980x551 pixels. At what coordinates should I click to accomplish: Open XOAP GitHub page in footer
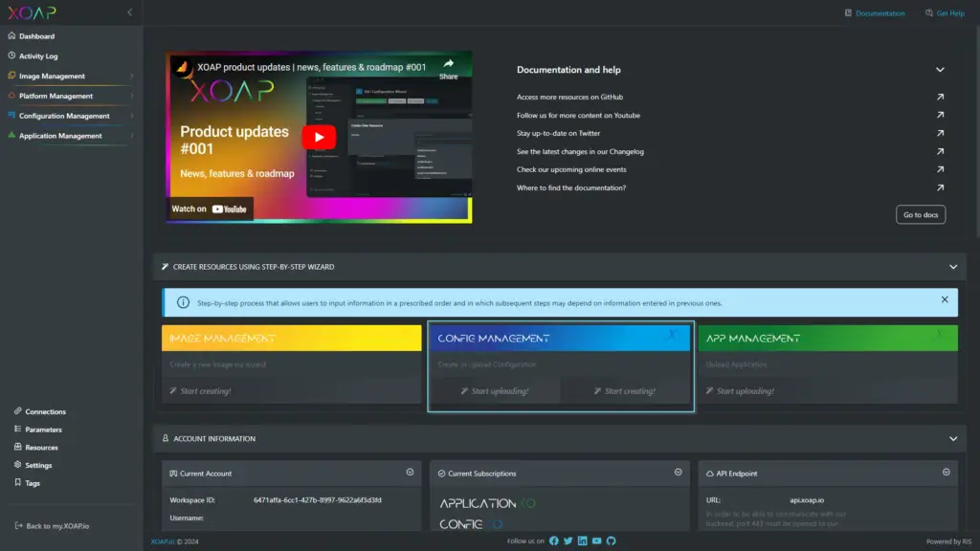click(x=612, y=541)
